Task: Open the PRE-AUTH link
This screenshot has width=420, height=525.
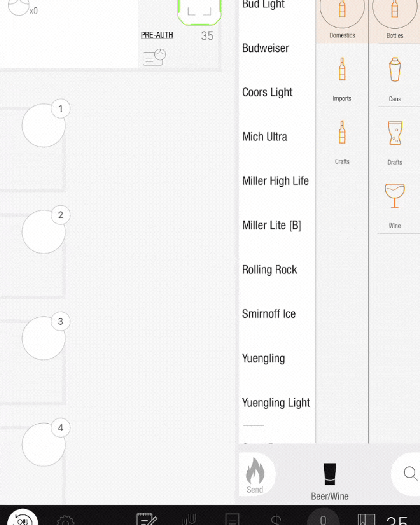Action: click(x=157, y=35)
